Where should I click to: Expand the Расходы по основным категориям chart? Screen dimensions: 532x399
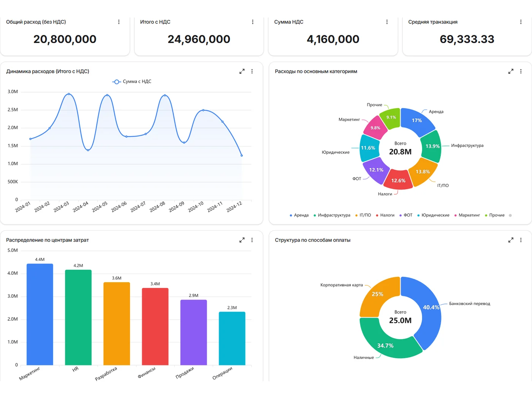[511, 71]
